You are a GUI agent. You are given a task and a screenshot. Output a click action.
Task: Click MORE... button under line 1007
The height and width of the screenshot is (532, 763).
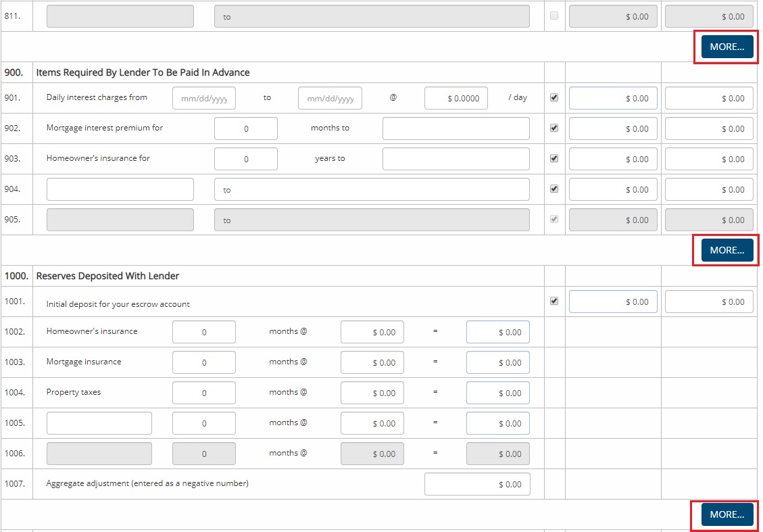pyautogui.click(x=727, y=514)
